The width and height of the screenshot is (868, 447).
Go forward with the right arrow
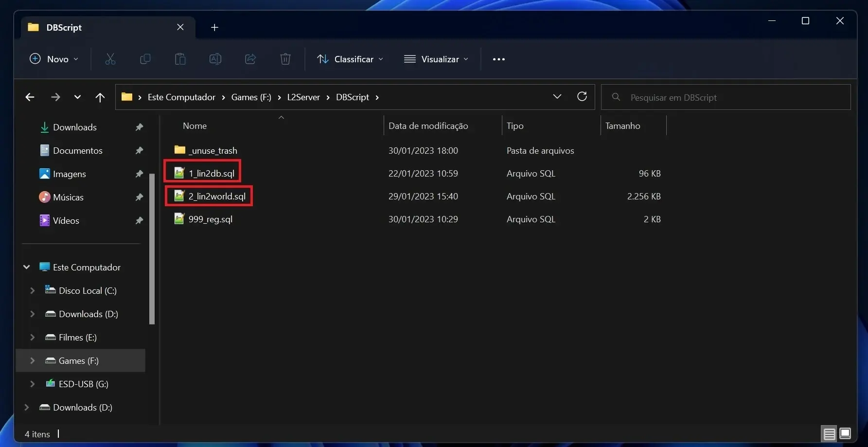coord(55,97)
